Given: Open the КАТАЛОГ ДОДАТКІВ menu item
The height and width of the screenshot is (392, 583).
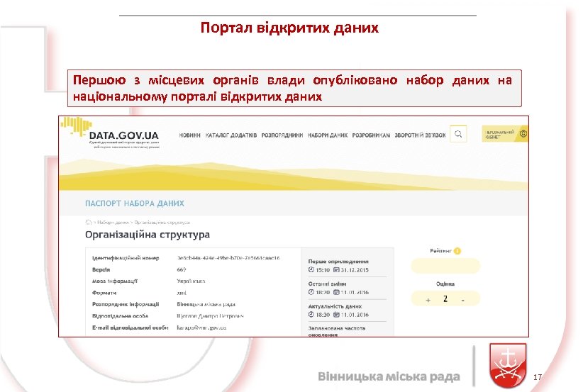Looking at the screenshot, I should 231,135.
